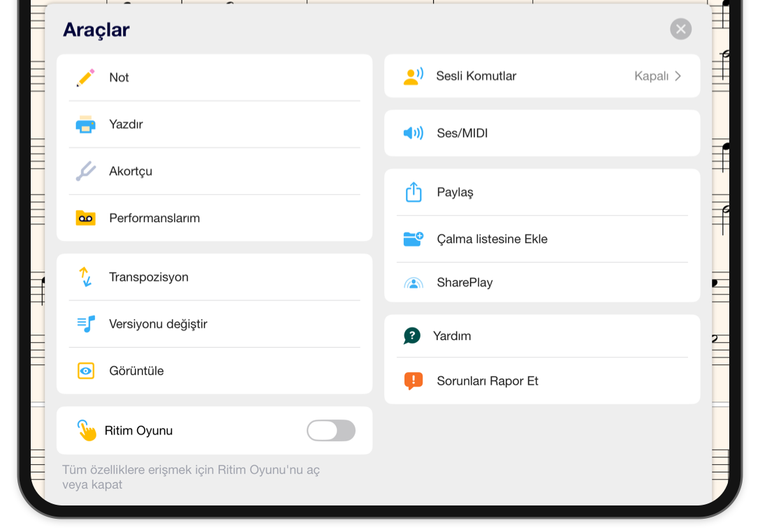Select the Transpozisyon text label
Viewport: 760px width, 532px height.
[x=149, y=277]
